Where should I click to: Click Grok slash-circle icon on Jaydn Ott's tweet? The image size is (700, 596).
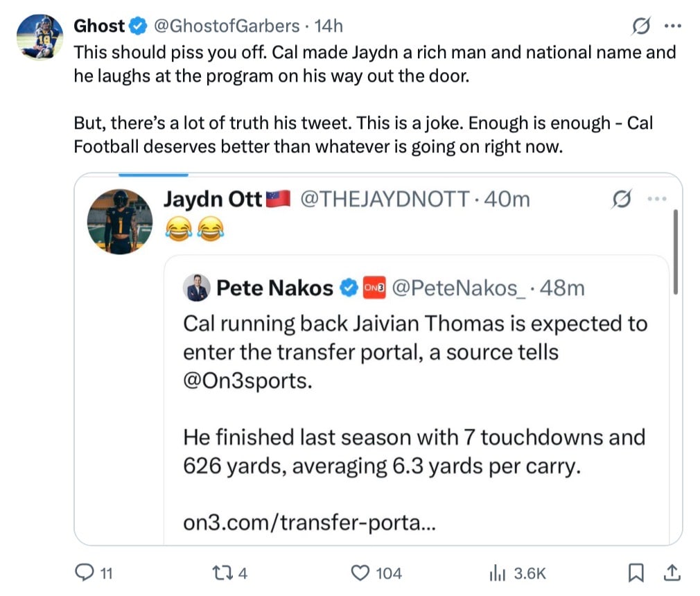pyautogui.click(x=622, y=199)
